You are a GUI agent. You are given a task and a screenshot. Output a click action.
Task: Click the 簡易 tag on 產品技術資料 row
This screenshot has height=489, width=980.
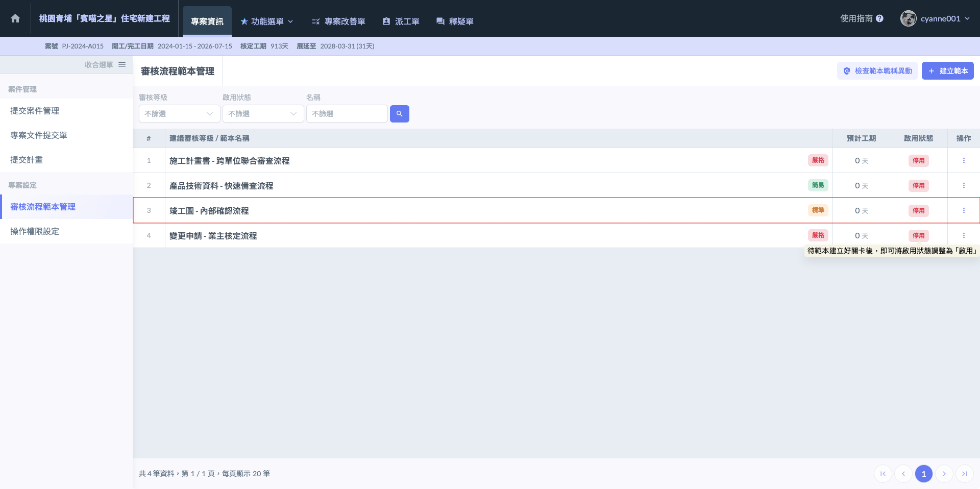[818, 185]
